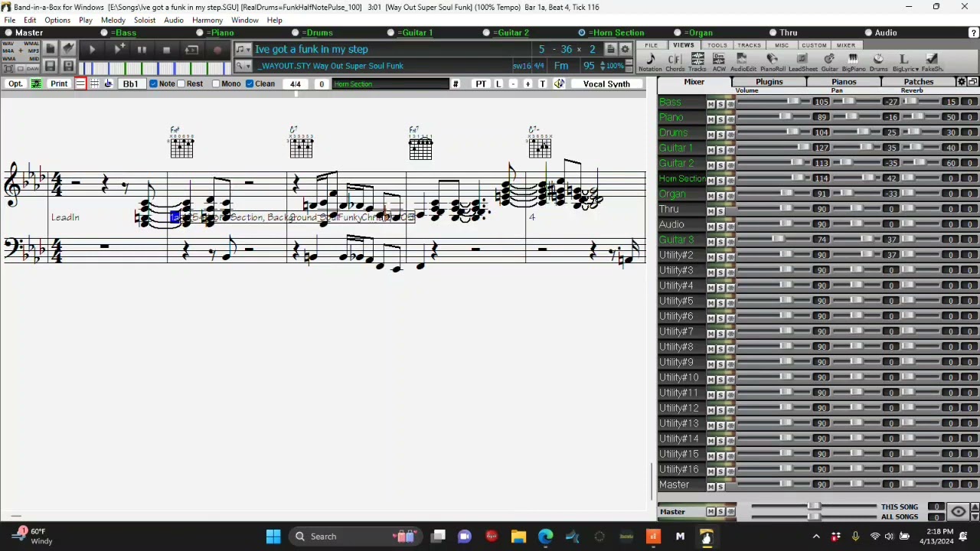Solo the Piano track
The image size is (980, 551).
click(x=720, y=119)
